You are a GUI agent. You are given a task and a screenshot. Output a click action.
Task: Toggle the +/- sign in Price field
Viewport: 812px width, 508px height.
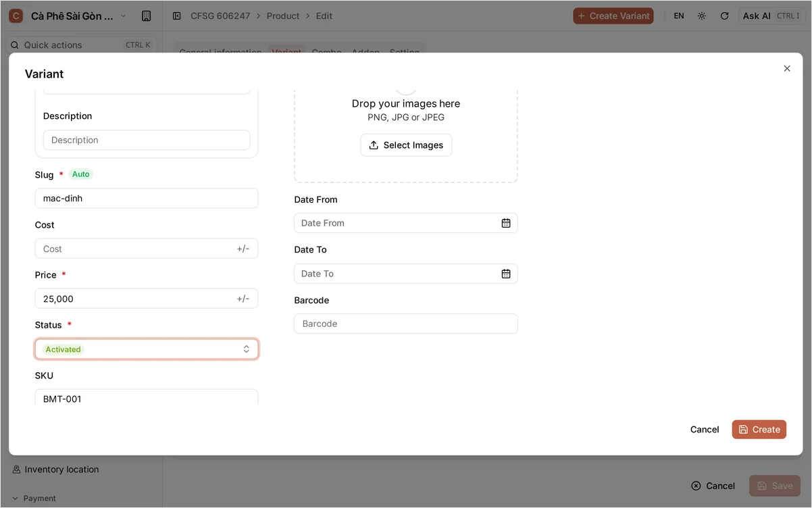[x=243, y=299]
